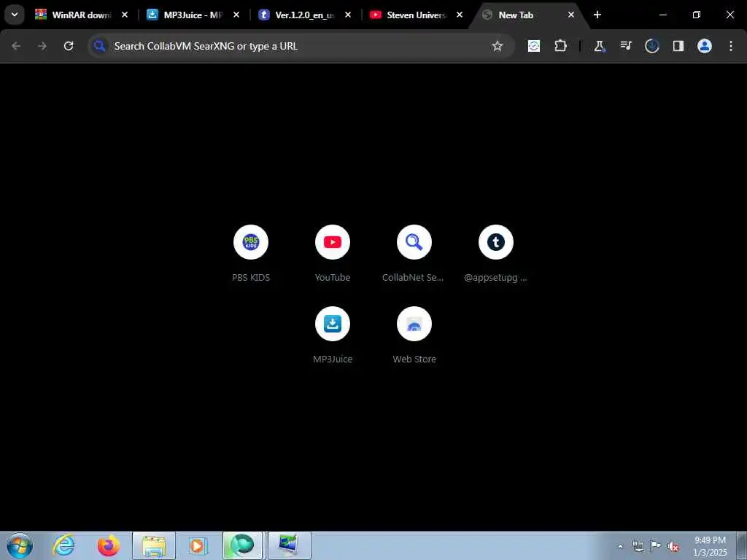Go forward to the next page
Viewport: 747px width, 560px height.
pyautogui.click(x=42, y=46)
